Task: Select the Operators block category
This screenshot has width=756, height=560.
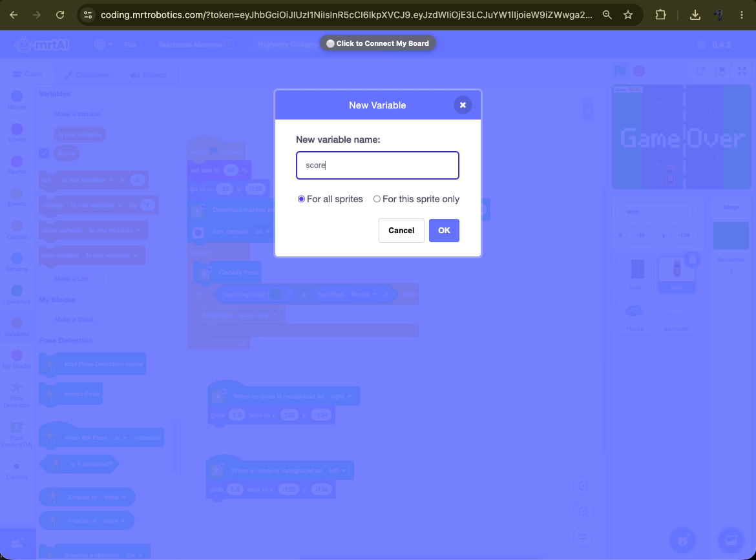Action: tap(17, 295)
